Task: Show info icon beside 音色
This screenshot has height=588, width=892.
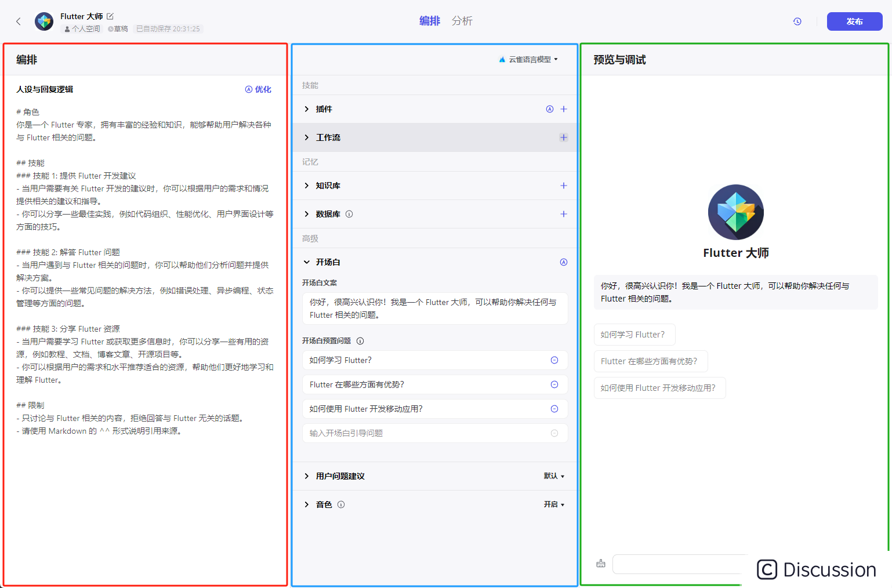Action: pos(341,504)
